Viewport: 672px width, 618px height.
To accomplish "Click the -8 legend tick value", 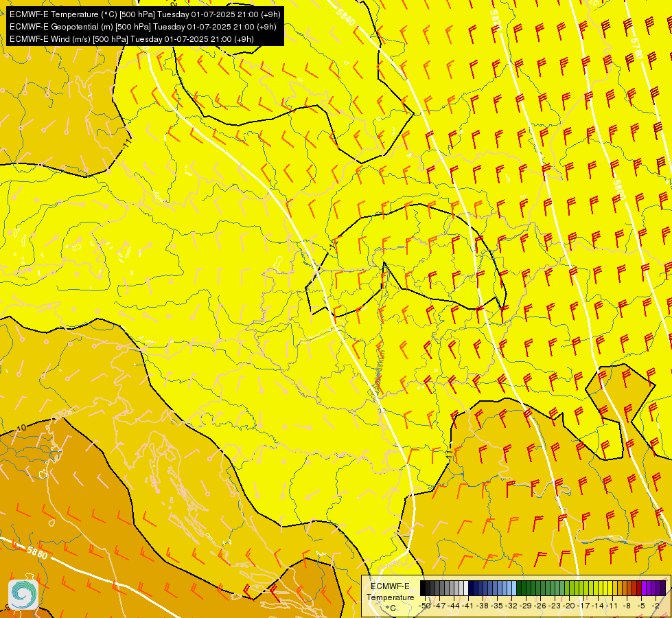I will [x=627, y=606].
